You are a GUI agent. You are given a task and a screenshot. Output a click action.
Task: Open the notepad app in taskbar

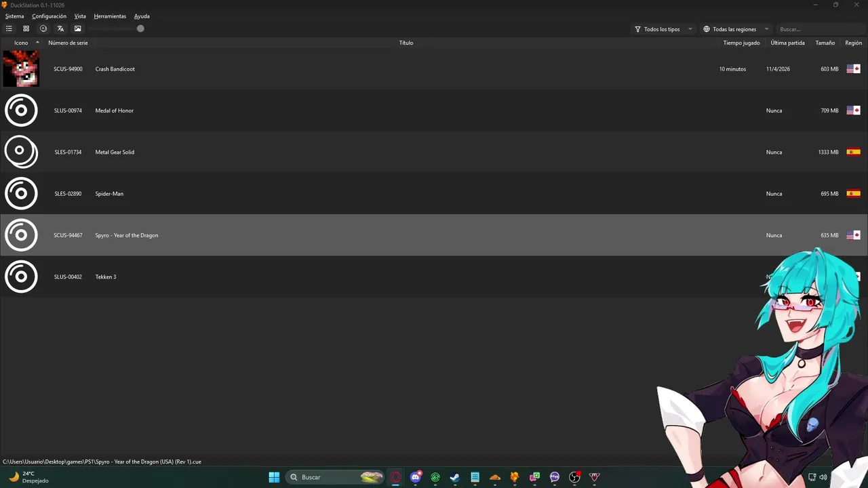coord(475,477)
